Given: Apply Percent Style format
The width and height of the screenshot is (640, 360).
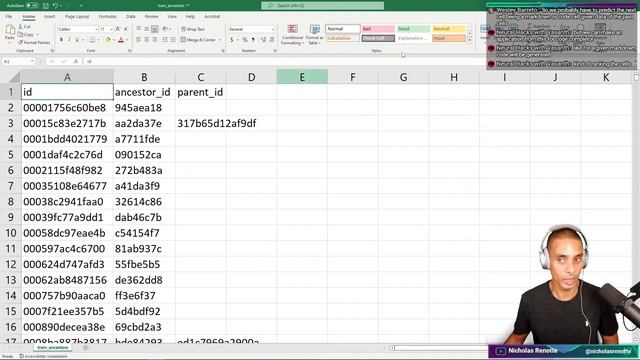Looking at the screenshot, I should (245, 40).
